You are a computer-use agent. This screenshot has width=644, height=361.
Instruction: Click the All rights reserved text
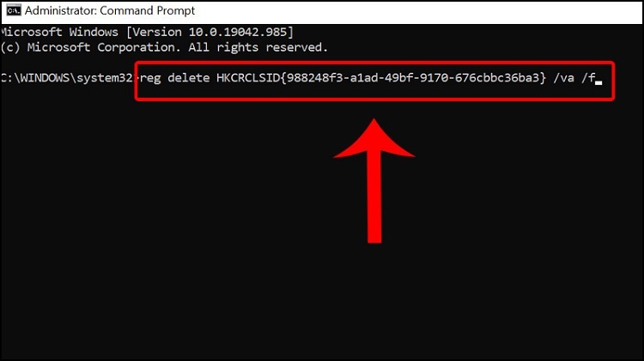coord(258,47)
